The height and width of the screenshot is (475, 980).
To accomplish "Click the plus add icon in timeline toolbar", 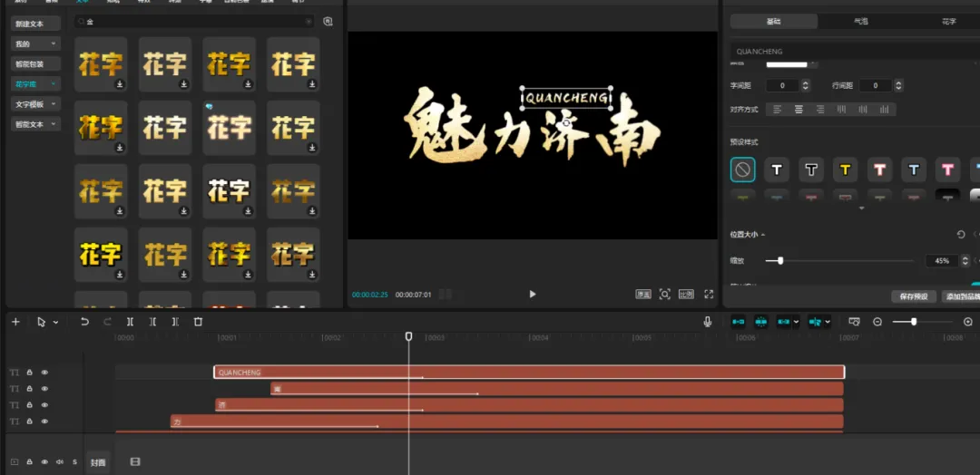I will tap(15, 322).
